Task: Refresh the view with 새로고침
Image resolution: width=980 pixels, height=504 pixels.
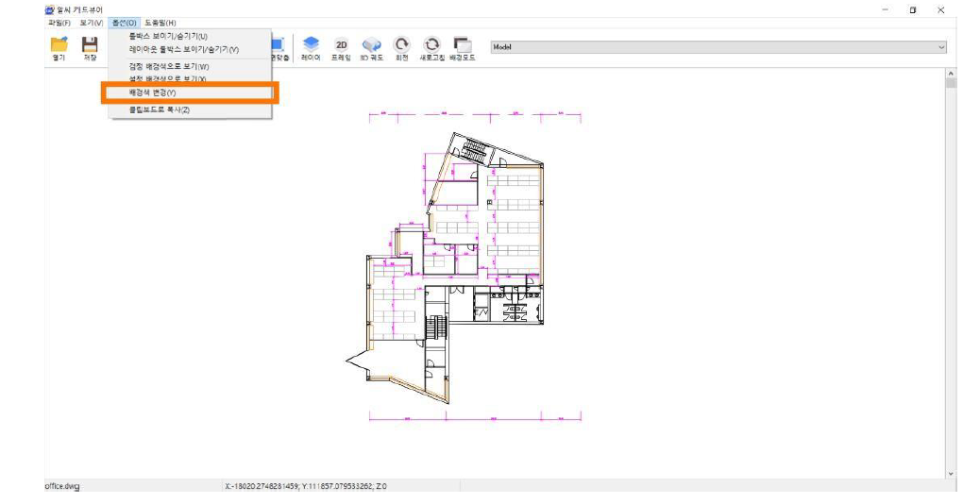Action: pyautogui.click(x=431, y=47)
